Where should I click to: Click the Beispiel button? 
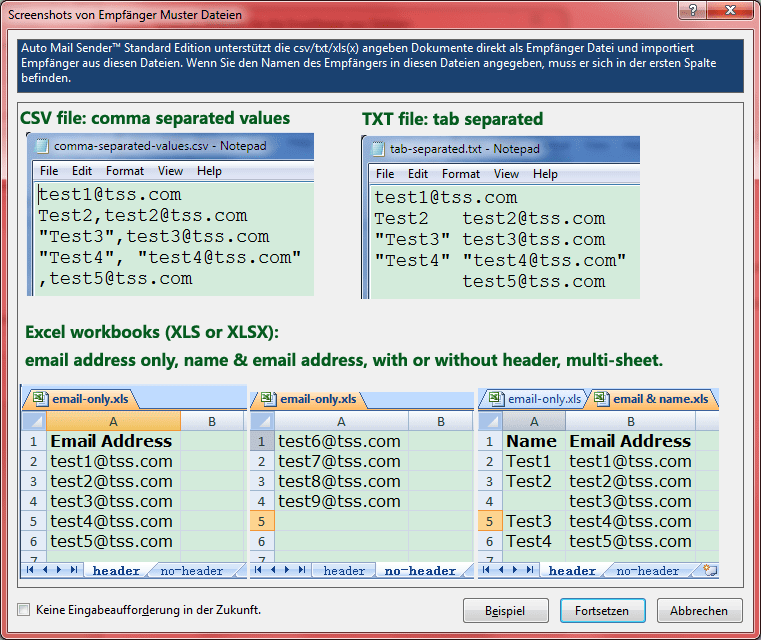505,610
